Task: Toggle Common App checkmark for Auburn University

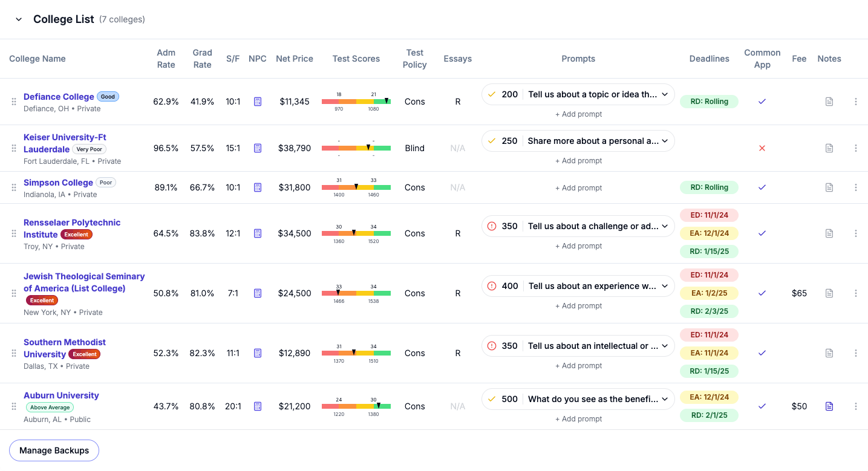Action: tap(762, 406)
